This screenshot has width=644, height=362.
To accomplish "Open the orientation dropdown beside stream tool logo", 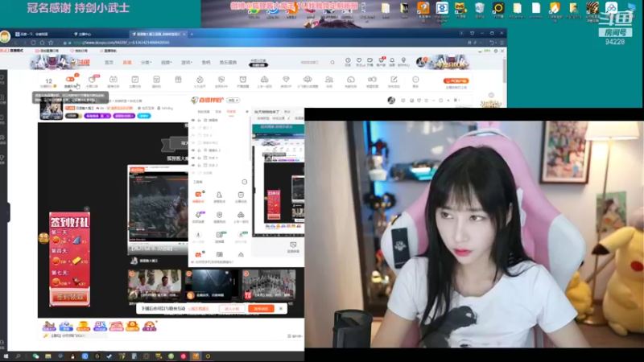I will [233, 100].
